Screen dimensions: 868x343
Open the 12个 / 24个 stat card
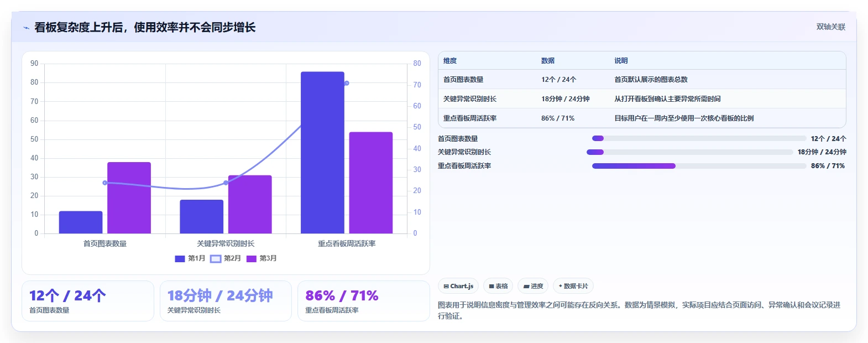tap(88, 301)
